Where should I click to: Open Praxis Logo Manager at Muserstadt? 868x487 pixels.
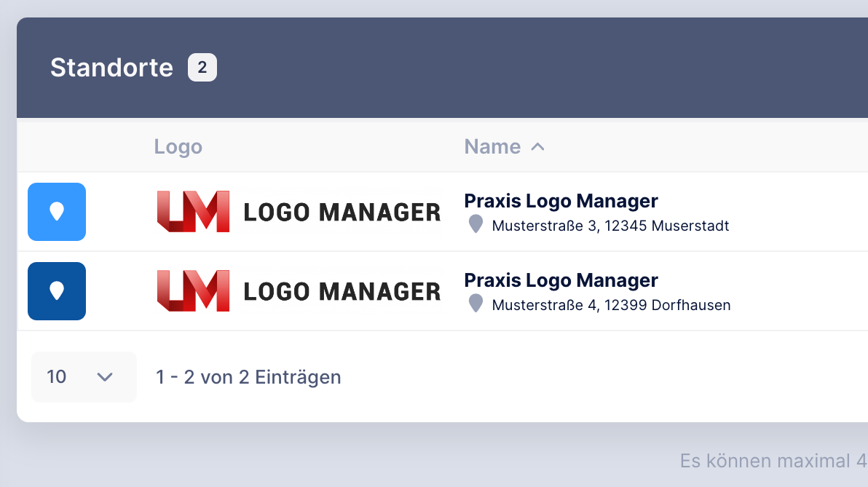pos(561,201)
